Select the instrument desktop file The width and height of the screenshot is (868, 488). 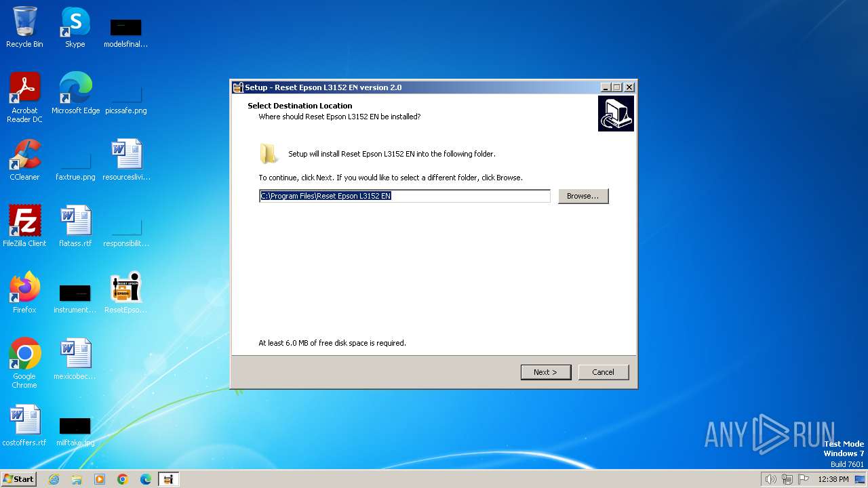(x=75, y=298)
